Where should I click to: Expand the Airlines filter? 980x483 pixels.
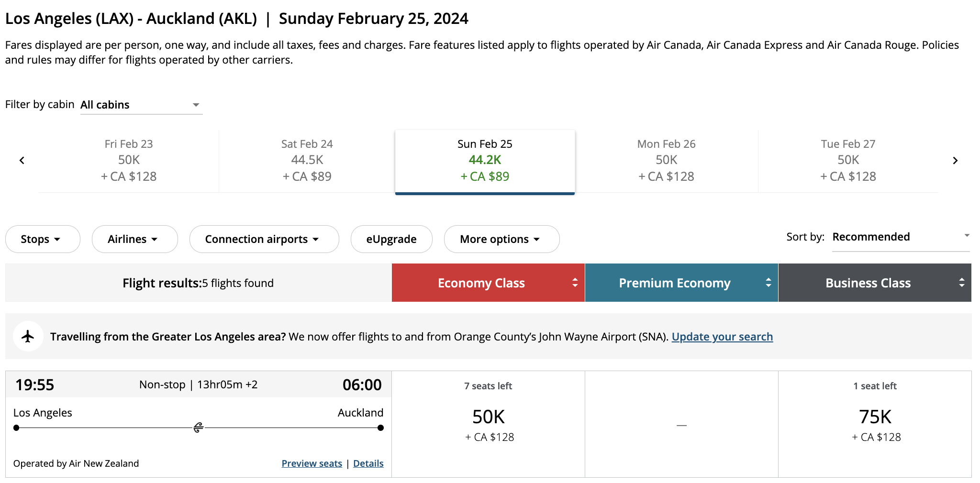[x=134, y=239]
